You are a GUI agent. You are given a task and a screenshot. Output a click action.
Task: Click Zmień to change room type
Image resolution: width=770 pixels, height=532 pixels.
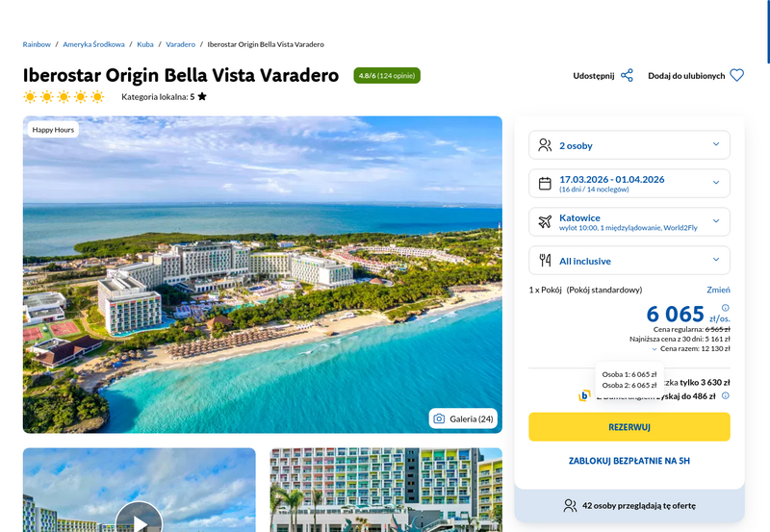718,290
